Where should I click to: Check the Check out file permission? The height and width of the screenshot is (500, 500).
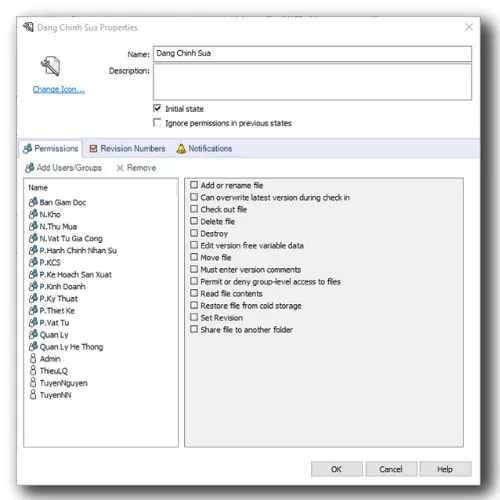point(194,209)
